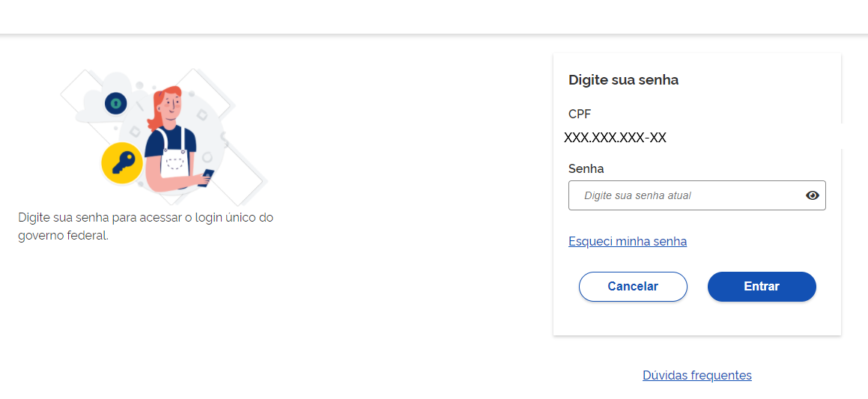Open the 'Dúvidas frequentes' link
This screenshot has width=868, height=399.
(697, 375)
